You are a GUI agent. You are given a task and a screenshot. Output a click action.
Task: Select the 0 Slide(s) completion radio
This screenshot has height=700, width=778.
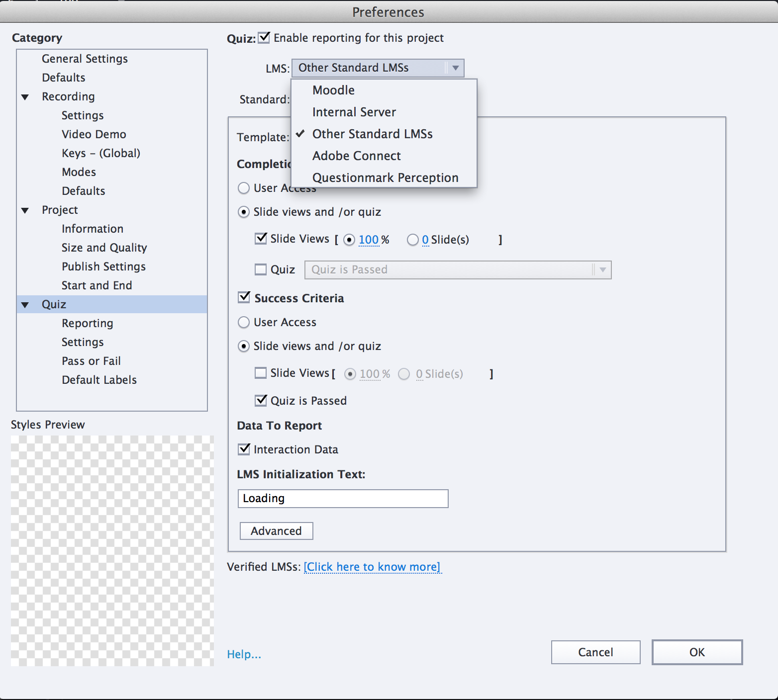pyautogui.click(x=413, y=240)
